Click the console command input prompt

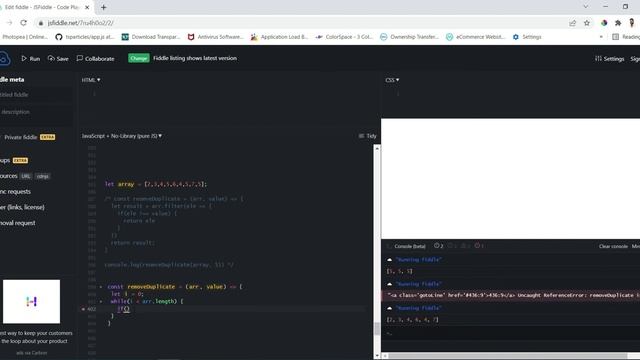tap(511, 333)
